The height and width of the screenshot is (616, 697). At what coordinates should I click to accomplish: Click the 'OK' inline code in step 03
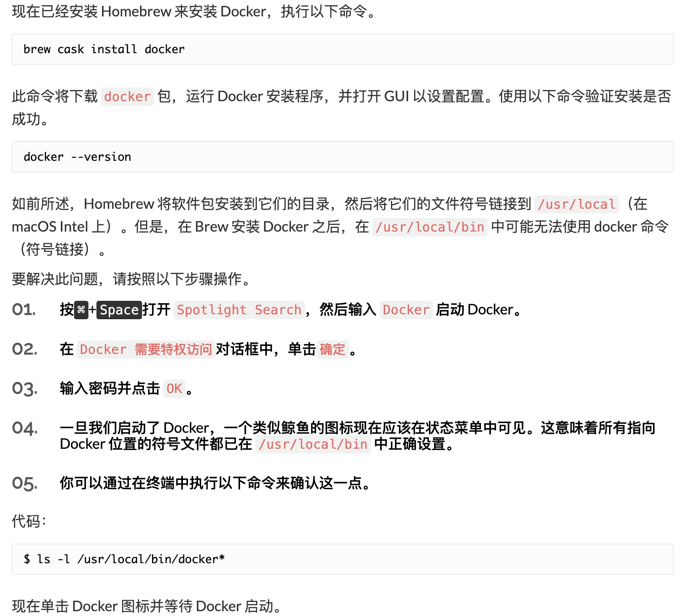pos(174,389)
